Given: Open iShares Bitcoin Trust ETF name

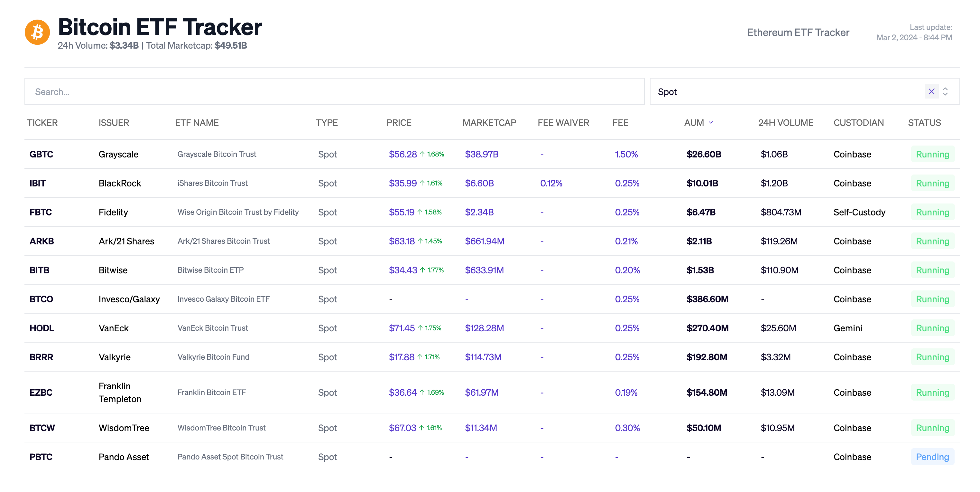Looking at the screenshot, I should click(213, 183).
